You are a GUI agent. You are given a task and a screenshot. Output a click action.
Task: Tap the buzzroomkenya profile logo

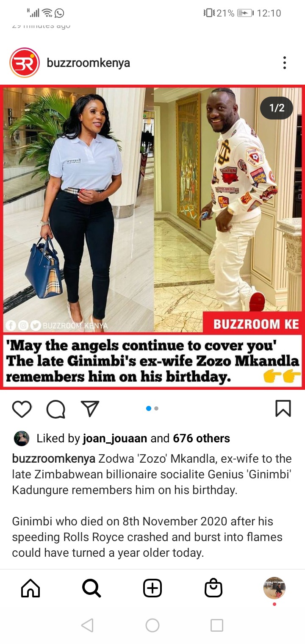pyautogui.click(x=25, y=63)
